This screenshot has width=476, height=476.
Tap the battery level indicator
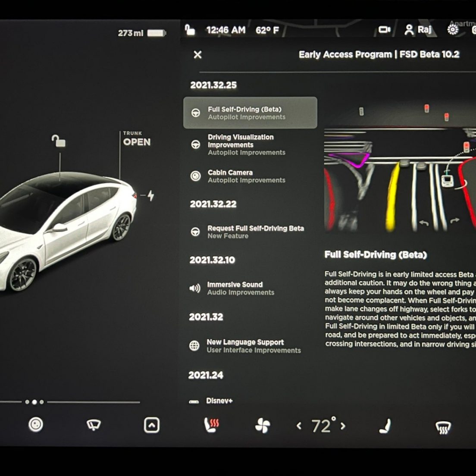point(157,33)
